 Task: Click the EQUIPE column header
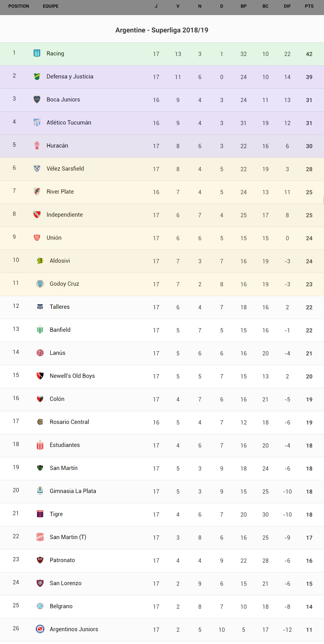(x=51, y=6)
